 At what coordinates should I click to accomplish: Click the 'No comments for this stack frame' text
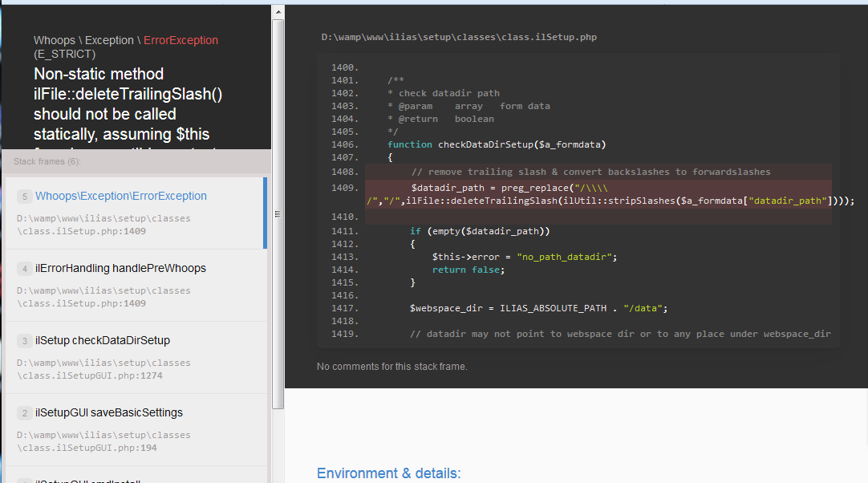point(392,367)
